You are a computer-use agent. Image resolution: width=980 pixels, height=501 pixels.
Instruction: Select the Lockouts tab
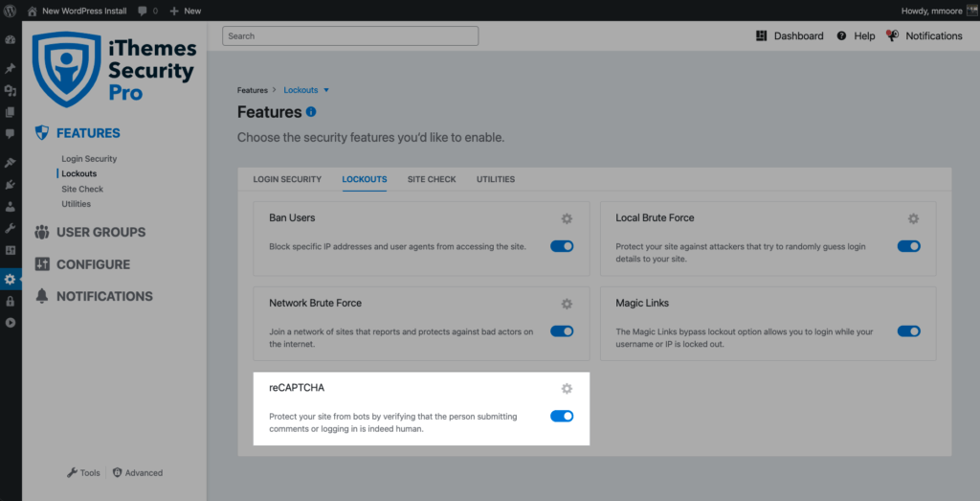(x=365, y=179)
